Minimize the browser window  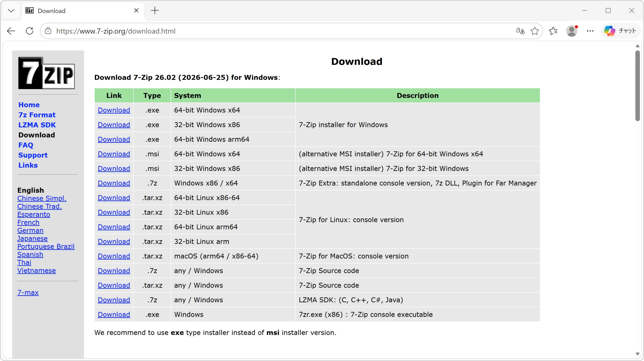coord(585,11)
